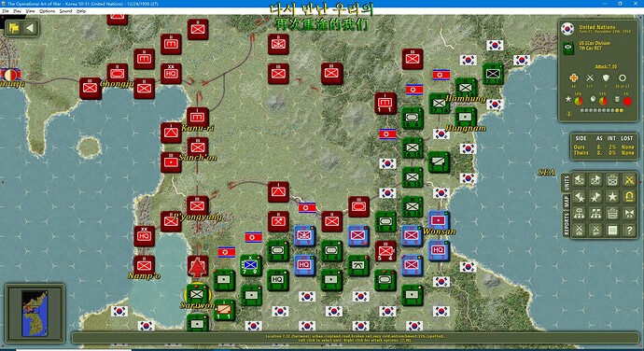Open the Sound menu
Screen dimensions: 644x351
coord(65,11)
